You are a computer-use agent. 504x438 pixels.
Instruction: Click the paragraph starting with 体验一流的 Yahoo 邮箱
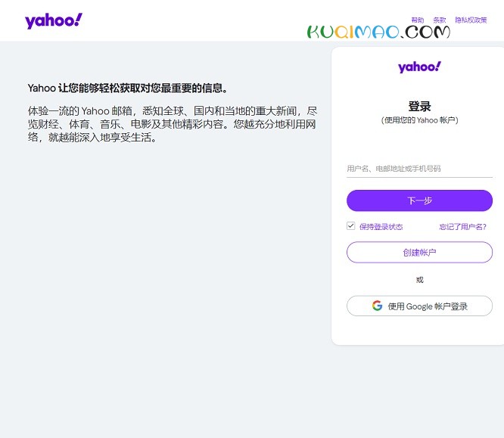pyautogui.click(x=173, y=124)
